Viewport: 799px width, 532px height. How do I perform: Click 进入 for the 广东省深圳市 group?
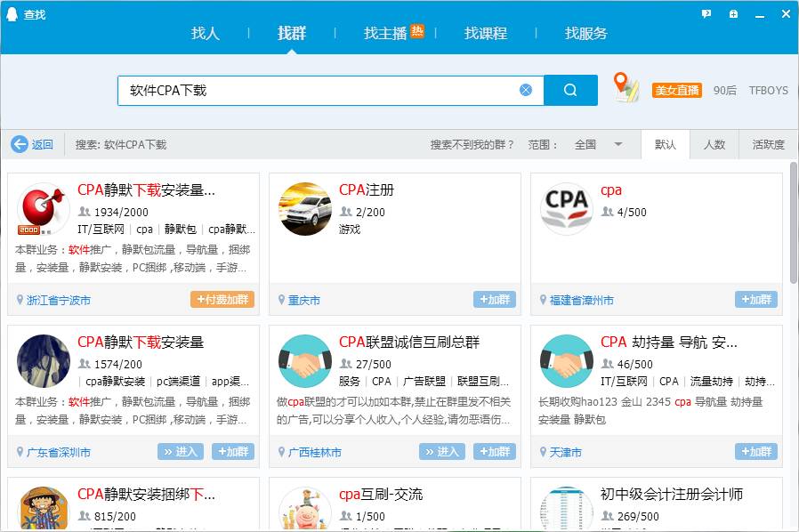(x=181, y=451)
